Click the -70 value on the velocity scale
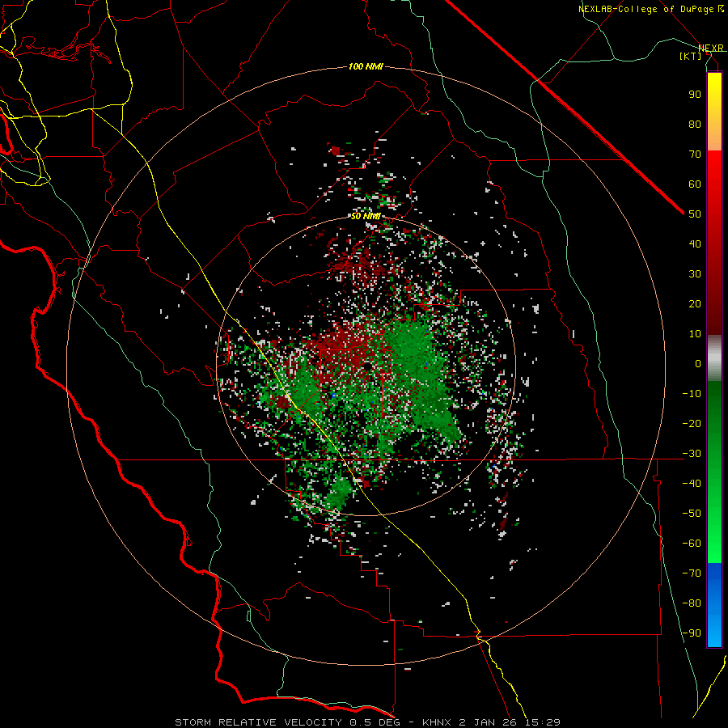 [x=692, y=574]
